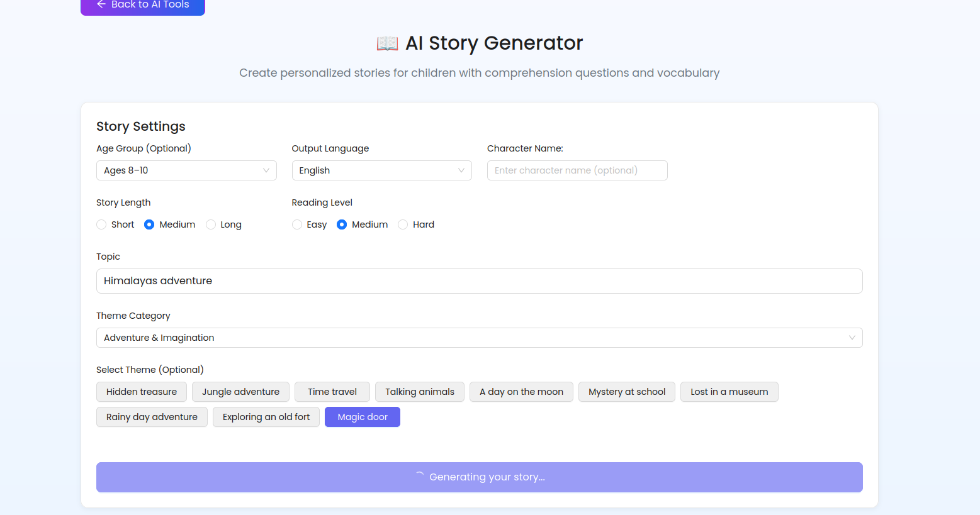Screen dimensions: 980x515
Task: Expand the Output Language dropdown
Action: click(x=381, y=170)
